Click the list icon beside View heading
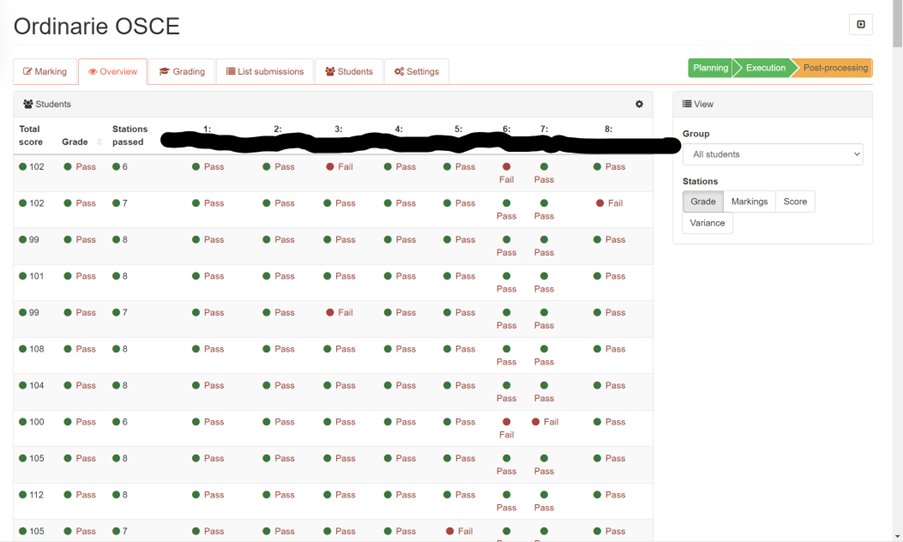903x542 pixels. pyautogui.click(x=687, y=104)
